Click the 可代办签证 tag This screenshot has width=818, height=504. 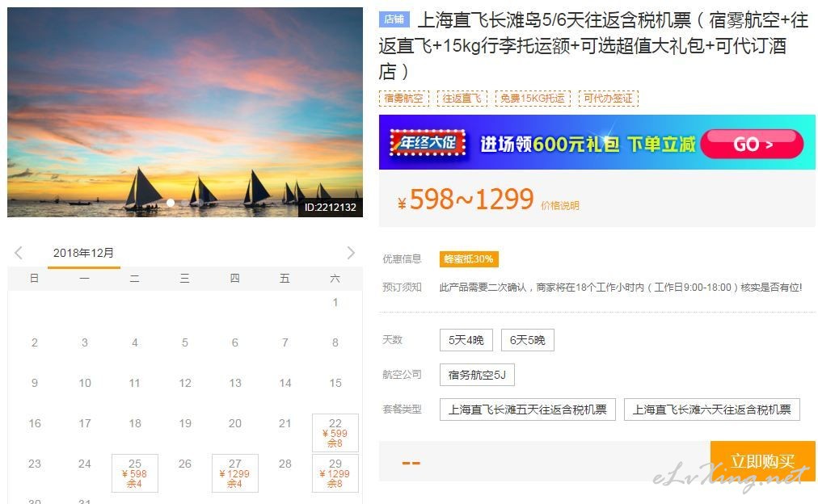(609, 98)
